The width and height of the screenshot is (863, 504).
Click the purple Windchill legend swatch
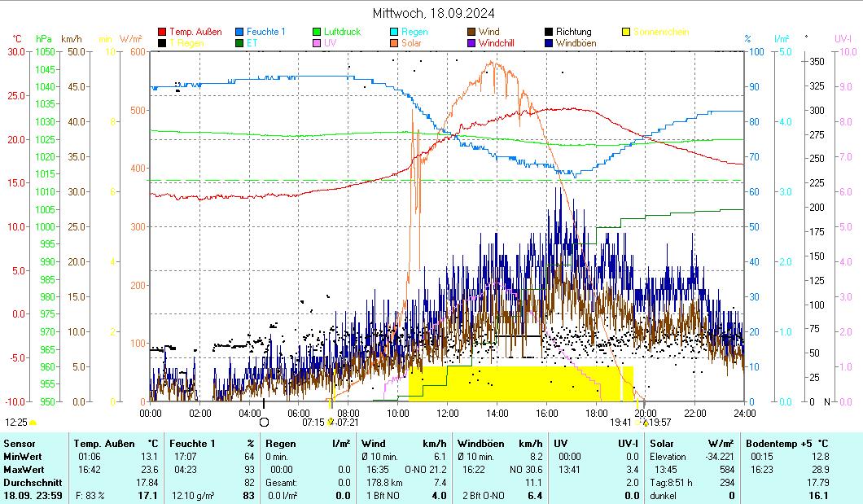click(x=471, y=43)
